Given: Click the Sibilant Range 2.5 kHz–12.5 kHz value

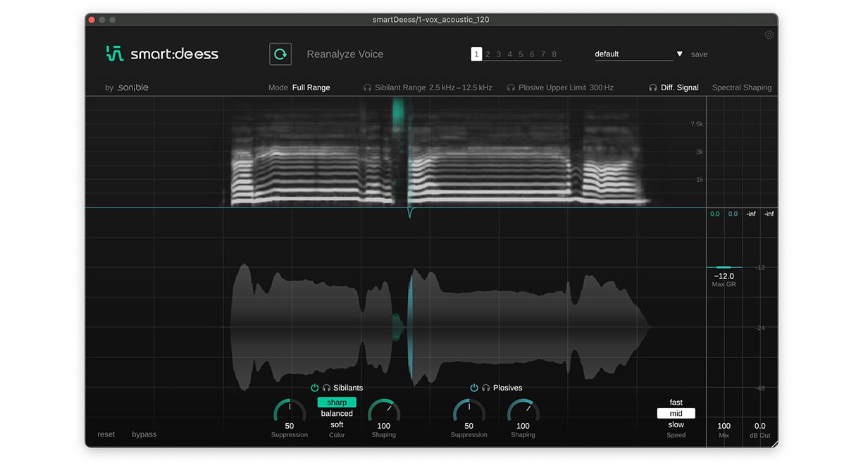Looking at the screenshot, I should [x=461, y=88].
